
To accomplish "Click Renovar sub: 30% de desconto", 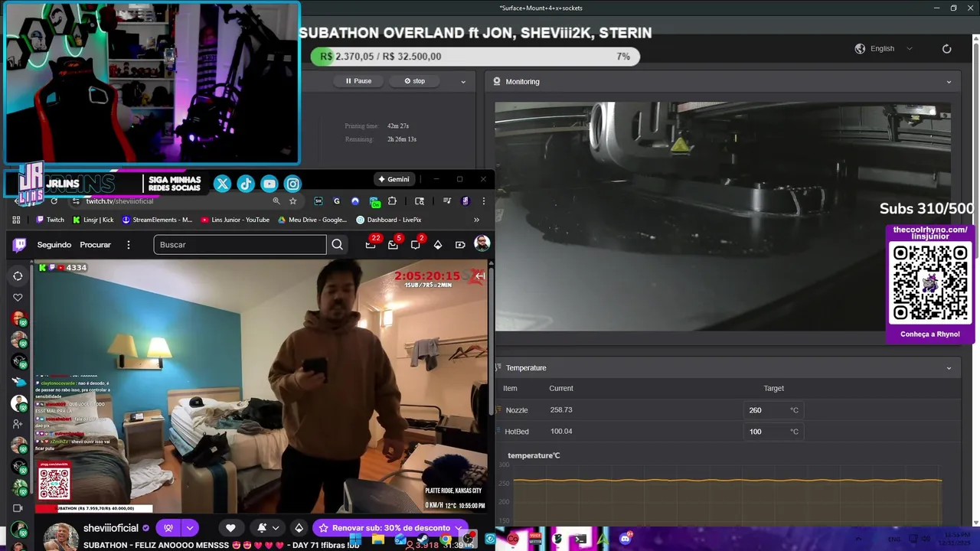I will pos(390,528).
